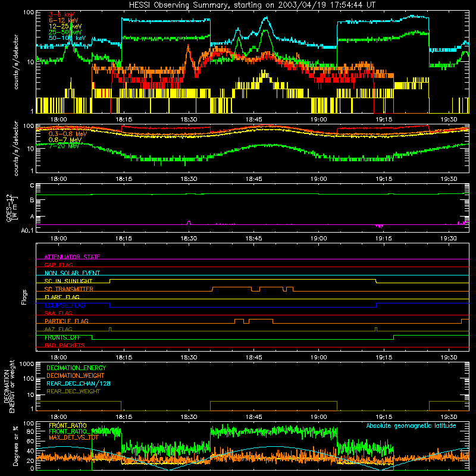The height and width of the screenshot is (476, 476).
Task: Click the Degrees or % axis label
Action: pos(15,446)
